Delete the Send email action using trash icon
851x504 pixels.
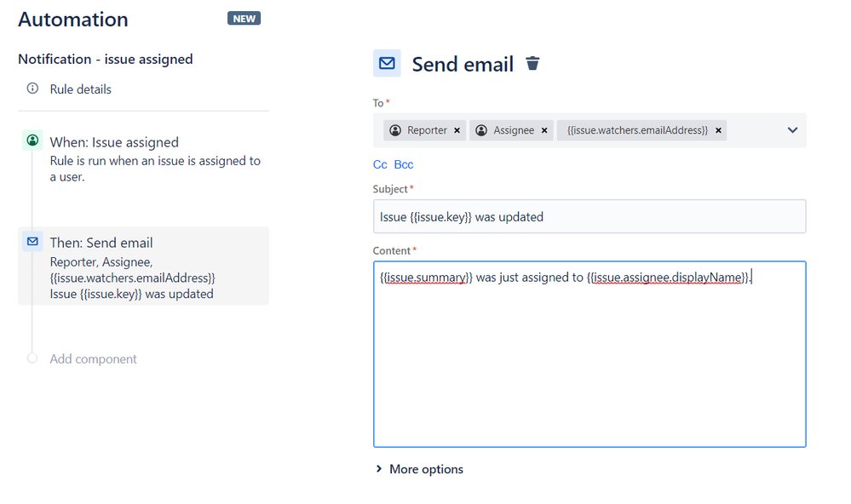(532, 63)
